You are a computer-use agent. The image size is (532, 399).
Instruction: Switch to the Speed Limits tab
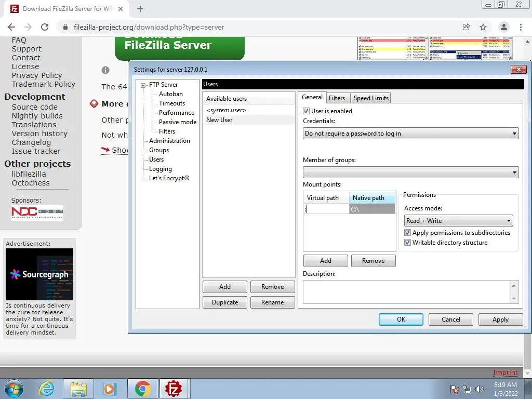(x=371, y=98)
